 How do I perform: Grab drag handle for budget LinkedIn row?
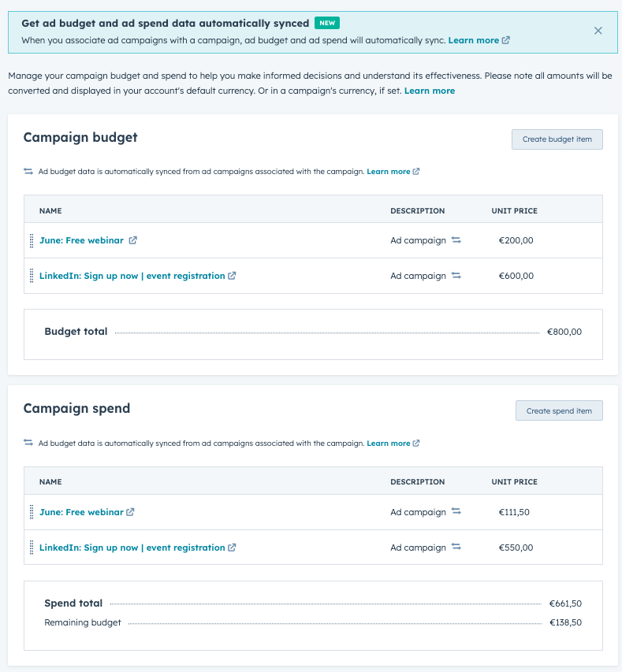click(x=32, y=276)
